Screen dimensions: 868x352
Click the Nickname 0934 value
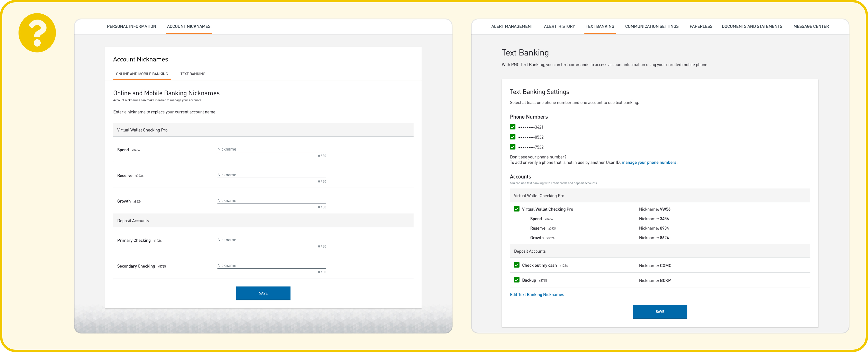664,228
